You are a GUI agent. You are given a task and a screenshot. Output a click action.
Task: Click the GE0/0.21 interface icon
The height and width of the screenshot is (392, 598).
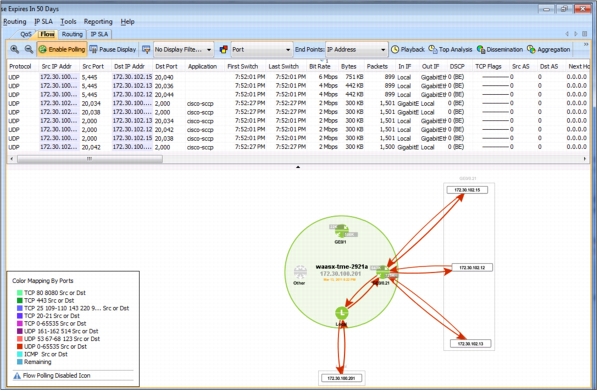pos(383,272)
